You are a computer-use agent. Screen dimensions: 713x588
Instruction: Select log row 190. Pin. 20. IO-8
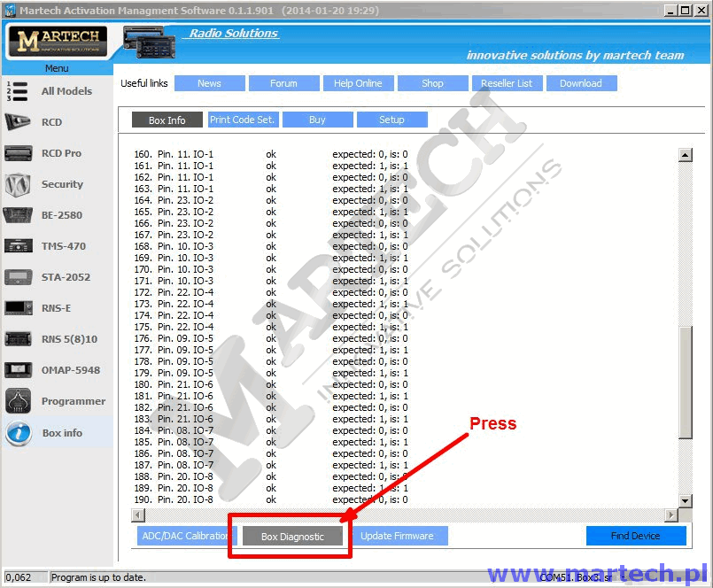click(x=271, y=499)
